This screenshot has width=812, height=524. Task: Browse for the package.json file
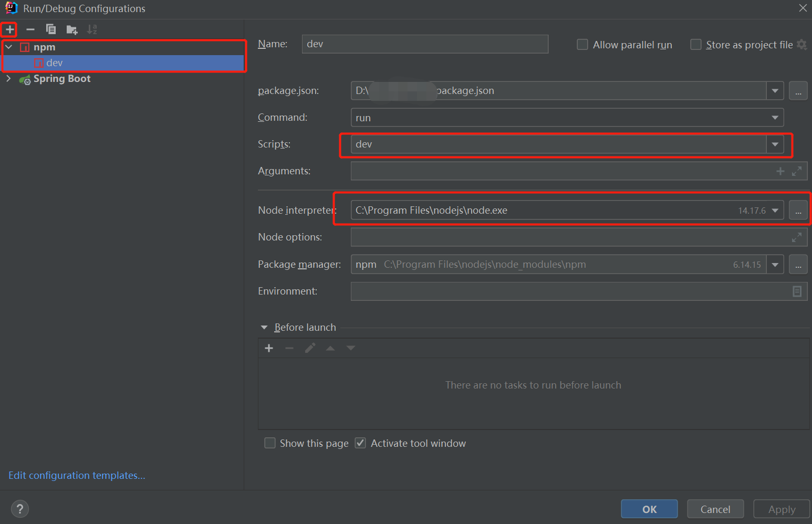[x=798, y=91]
